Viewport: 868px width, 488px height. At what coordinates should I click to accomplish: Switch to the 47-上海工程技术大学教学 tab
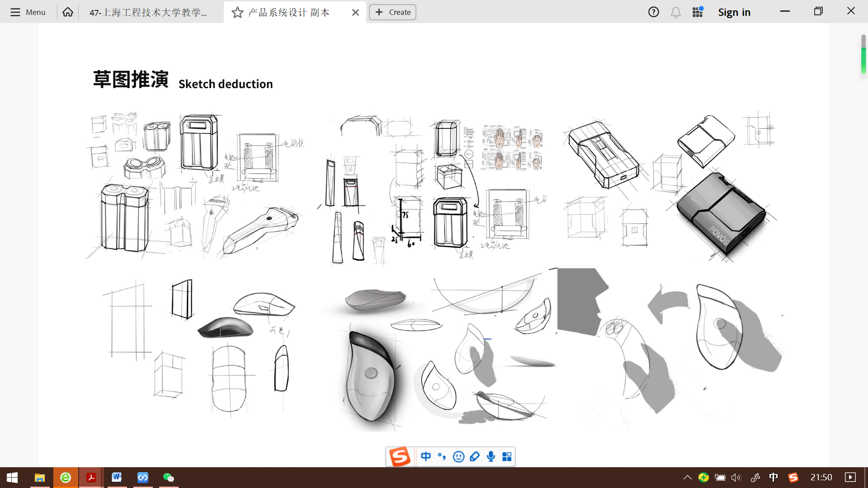click(148, 13)
